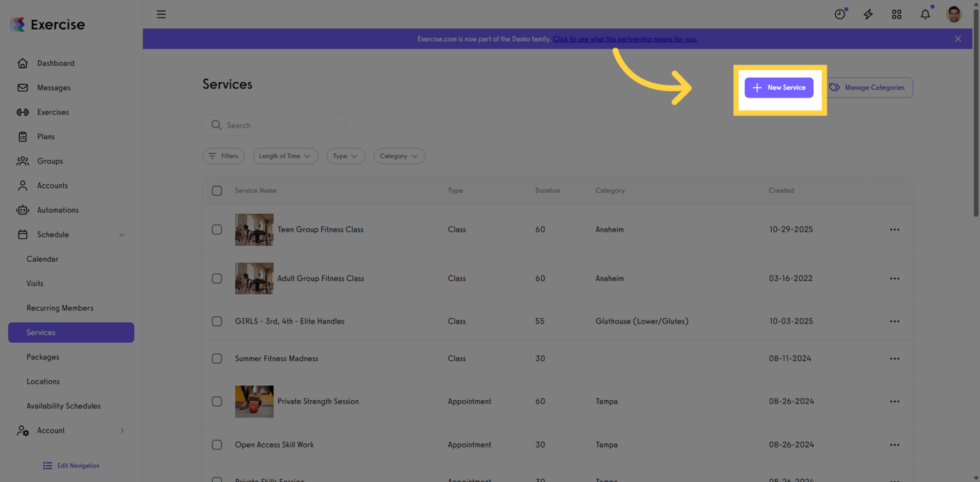This screenshot has height=482, width=980.
Task: Click the lightning quick-actions icon
Action: click(x=868, y=14)
